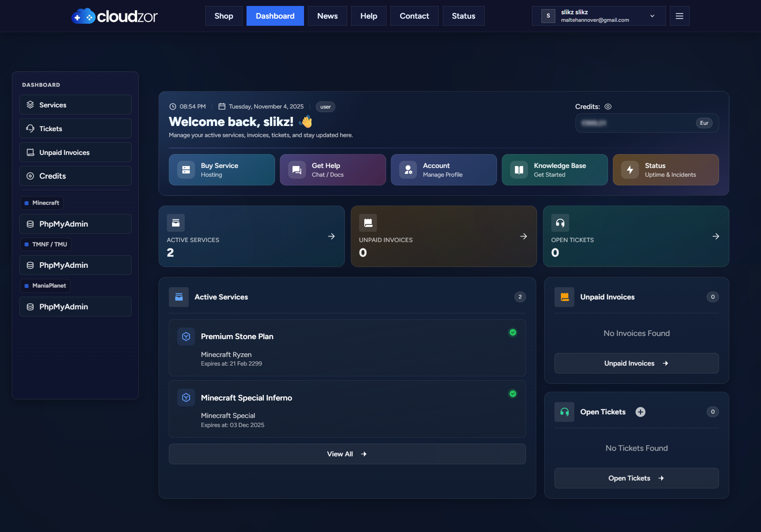Click the Get Help chat icon
Viewport: 761px width, 532px height.
pos(296,170)
